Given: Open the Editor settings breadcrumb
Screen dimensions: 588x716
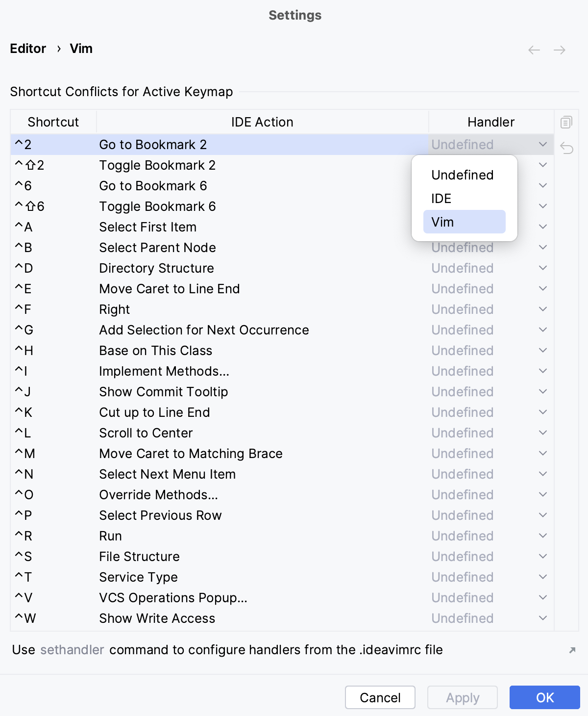Looking at the screenshot, I should click(28, 49).
